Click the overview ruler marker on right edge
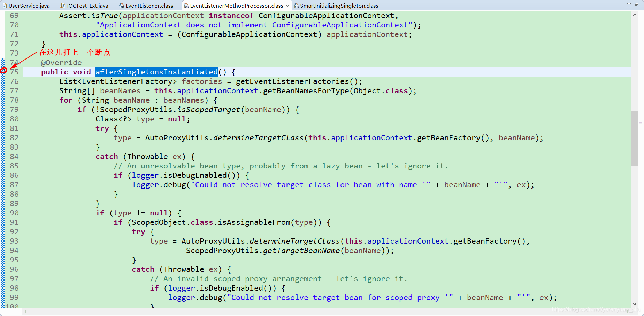The image size is (644, 316). pos(641,123)
